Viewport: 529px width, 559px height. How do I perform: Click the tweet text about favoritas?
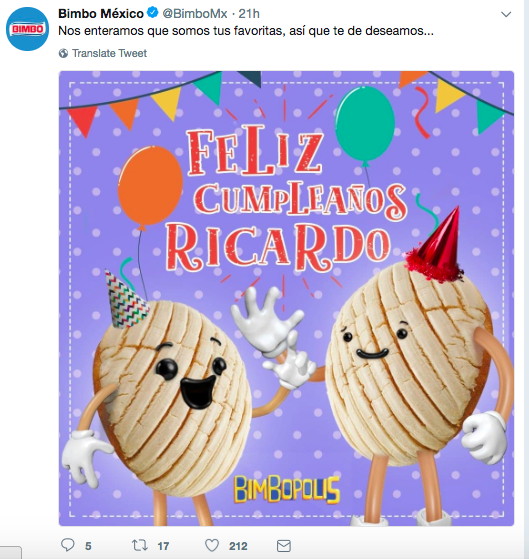coord(246,31)
